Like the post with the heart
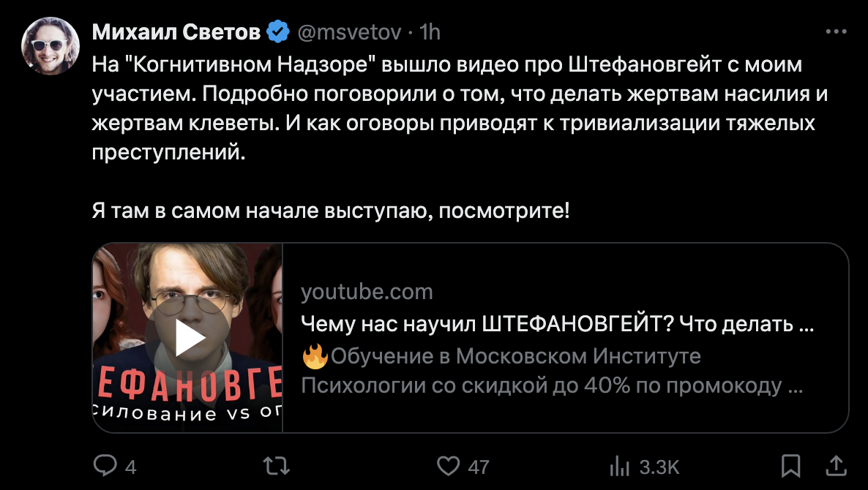868x490 pixels. click(x=447, y=466)
